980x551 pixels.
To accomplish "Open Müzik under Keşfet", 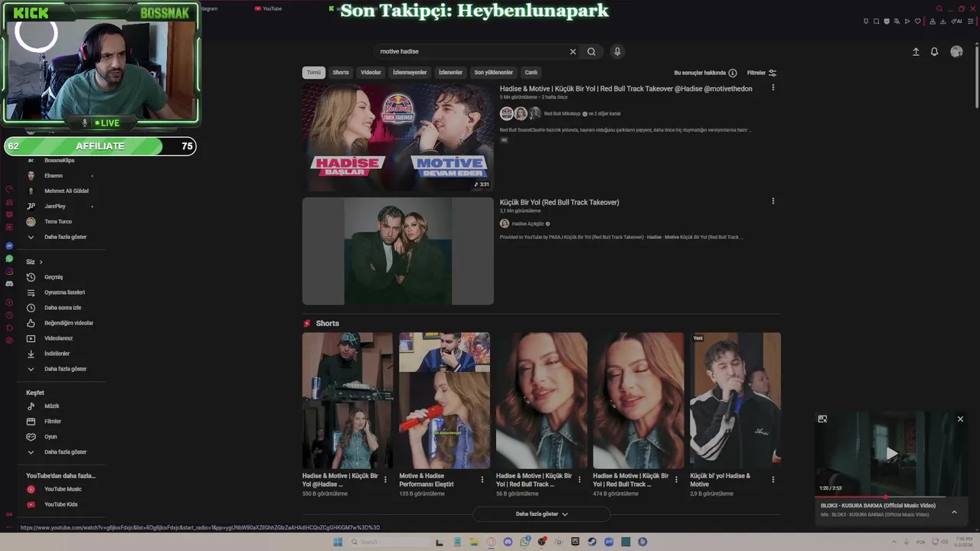I will pos(51,406).
